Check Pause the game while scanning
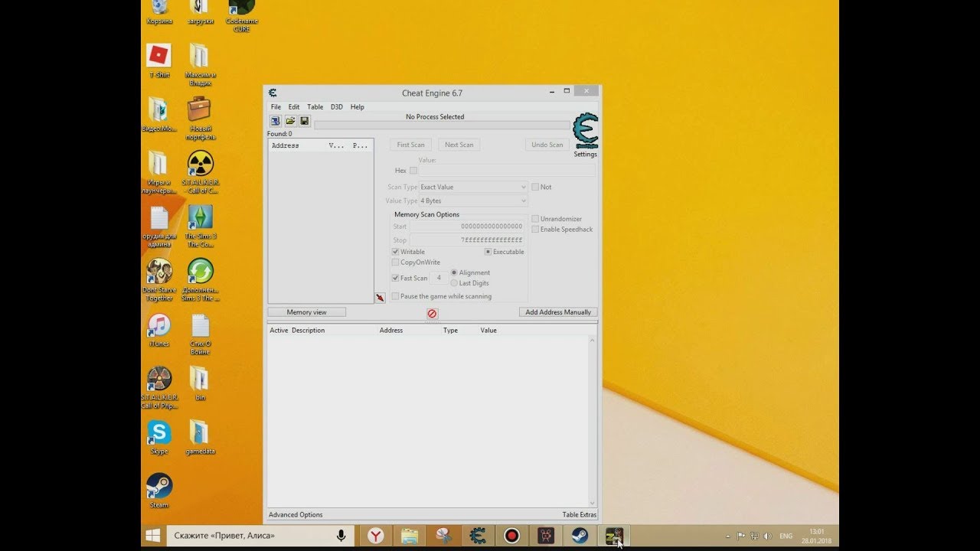This screenshot has height=551, width=980. coord(395,296)
